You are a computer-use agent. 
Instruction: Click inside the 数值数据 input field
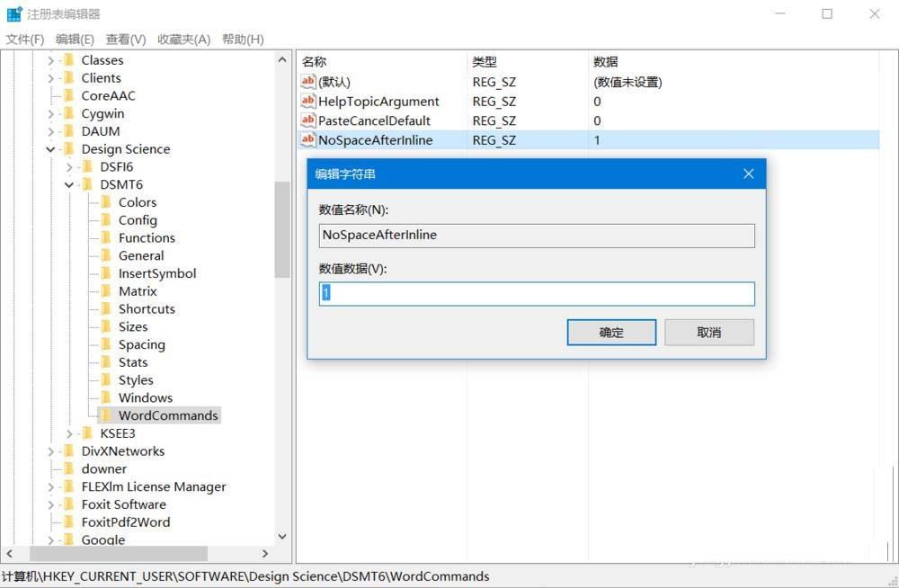tap(536, 294)
